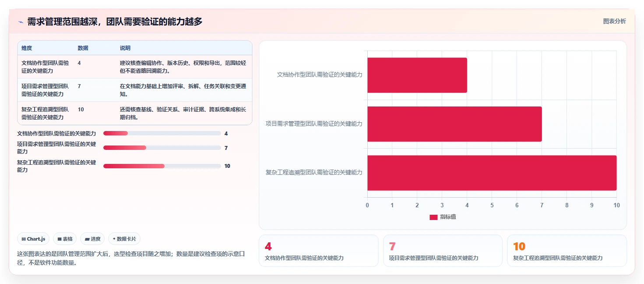Click description starting 建议核查编辑协作
644x284 pixels.
pyautogui.click(x=183, y=67)
